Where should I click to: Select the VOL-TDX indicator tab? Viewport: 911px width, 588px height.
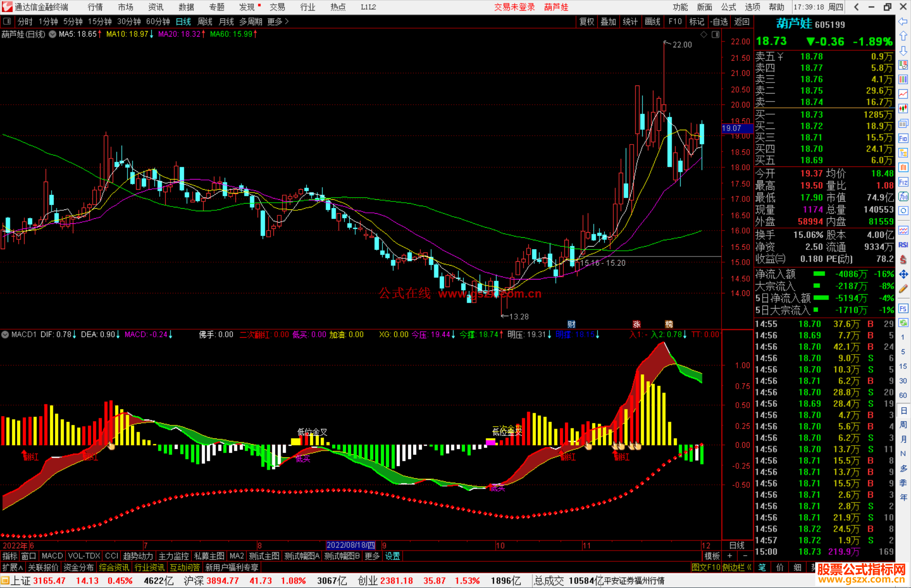(x=84, y=556)
